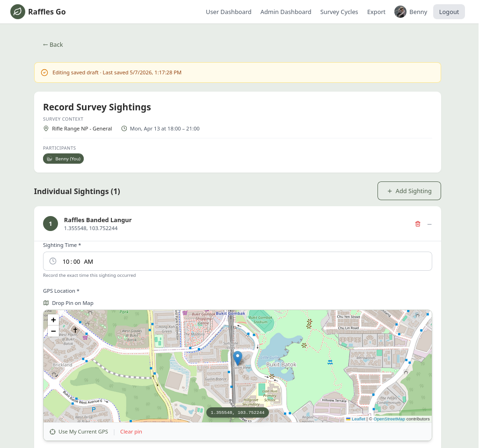Open the Export page
Viewport: 479px width, 448px height.
tap(376, 12)
